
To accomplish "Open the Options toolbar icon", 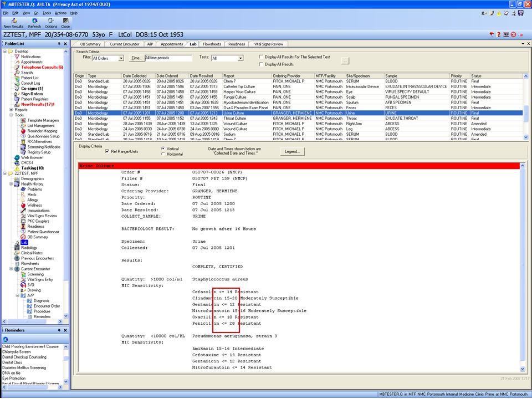I will (51, 23).
